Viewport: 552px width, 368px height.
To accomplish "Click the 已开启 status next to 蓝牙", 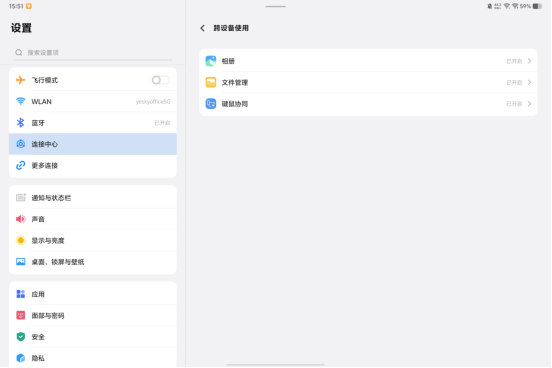I will (x=162, y=123).
